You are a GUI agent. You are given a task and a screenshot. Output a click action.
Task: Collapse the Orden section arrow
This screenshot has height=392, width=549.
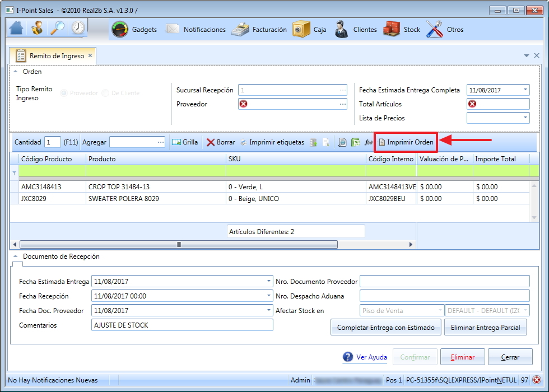tap(16, 72)
